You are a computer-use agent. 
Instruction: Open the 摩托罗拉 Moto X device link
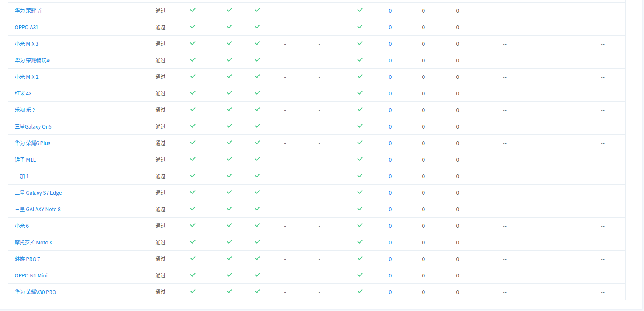click(x=34, y=242)
